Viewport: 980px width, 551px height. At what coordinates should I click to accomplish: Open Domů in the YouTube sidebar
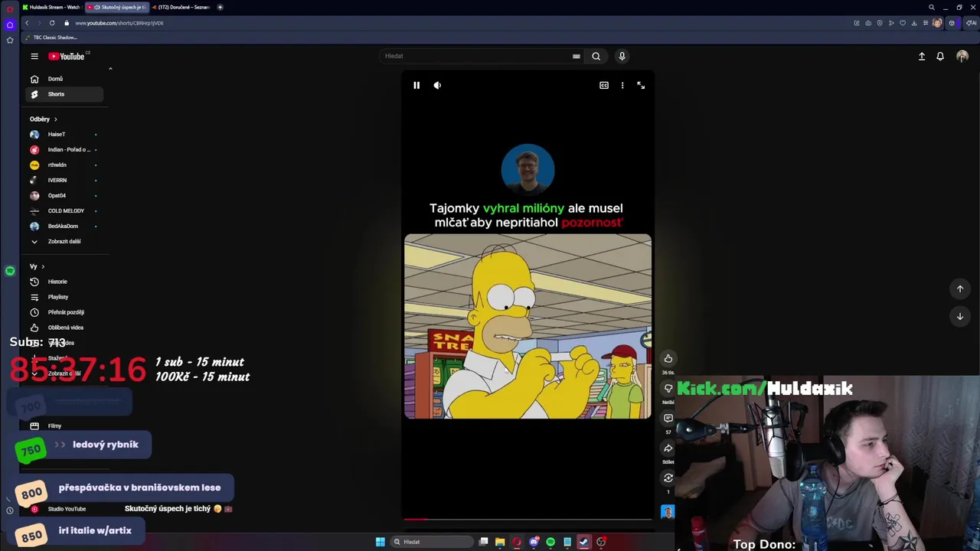click(64, 79)
